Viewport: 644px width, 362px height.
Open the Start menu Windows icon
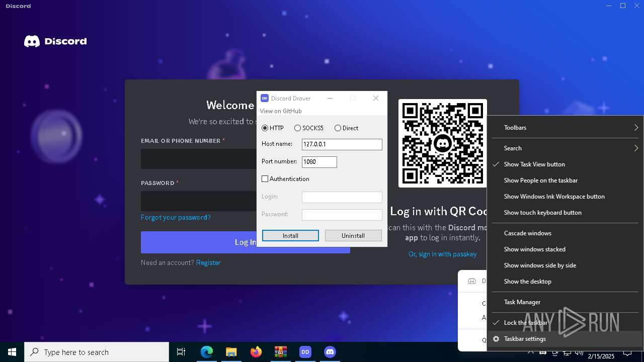[12, 352]
